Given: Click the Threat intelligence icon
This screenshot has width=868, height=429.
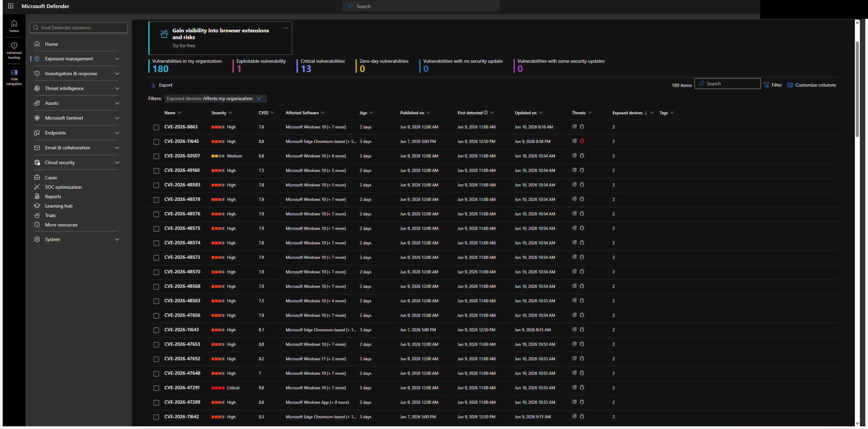Looking at the screenshot, I should (37, 88).
